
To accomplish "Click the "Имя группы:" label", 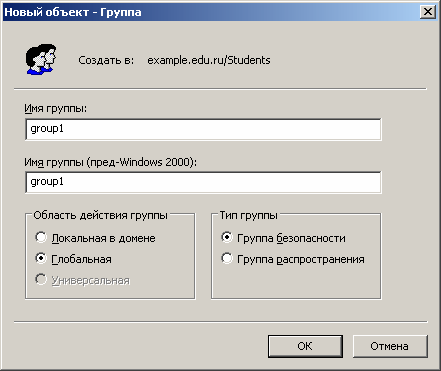I will coord(55,108).
